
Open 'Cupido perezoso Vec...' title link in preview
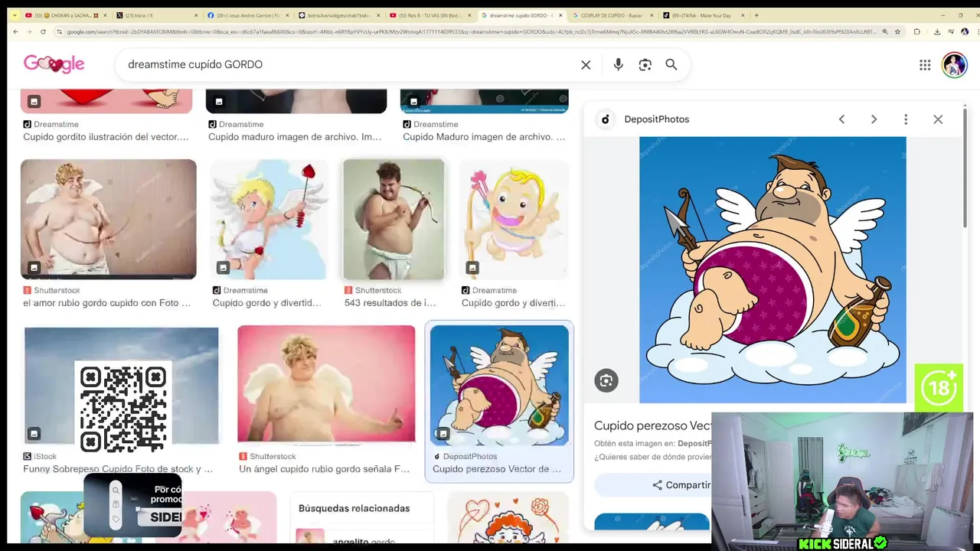pos(653,426)
